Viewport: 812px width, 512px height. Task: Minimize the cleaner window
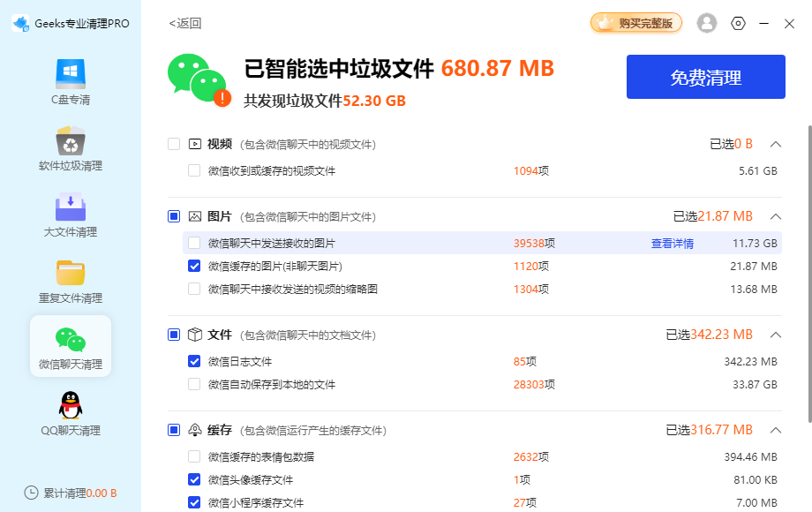763,23
